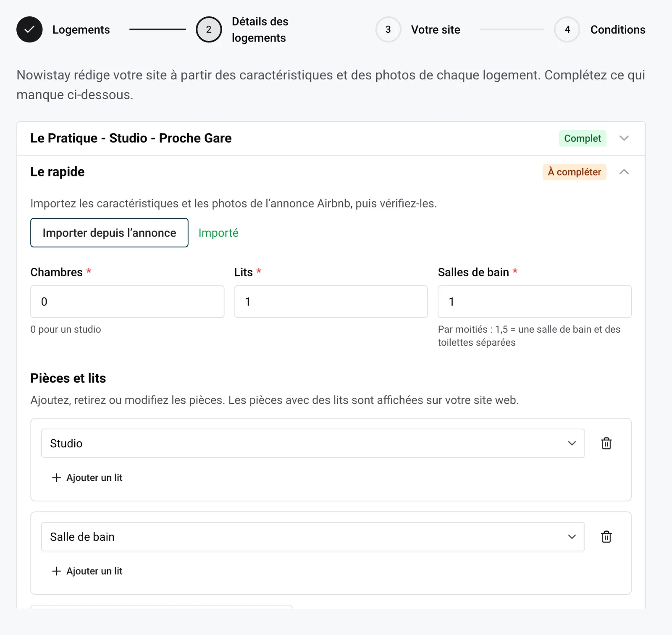Viewport: 672px width, 635px height.
Task: Delete the Studio room with trash icon
Action: point(606,443)
